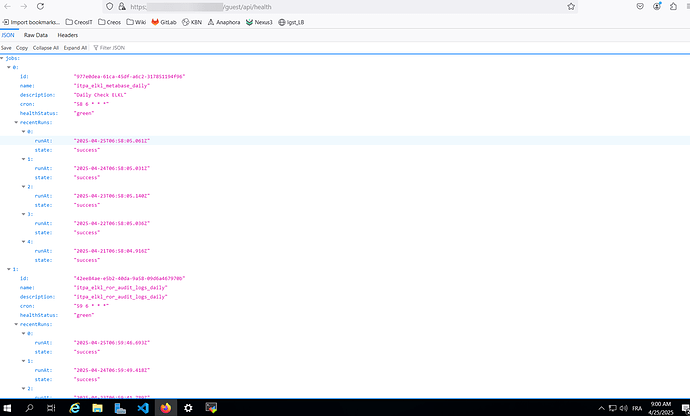690x416 pixels.
Task: Click the browser reload button
Action: coord(39,6)
